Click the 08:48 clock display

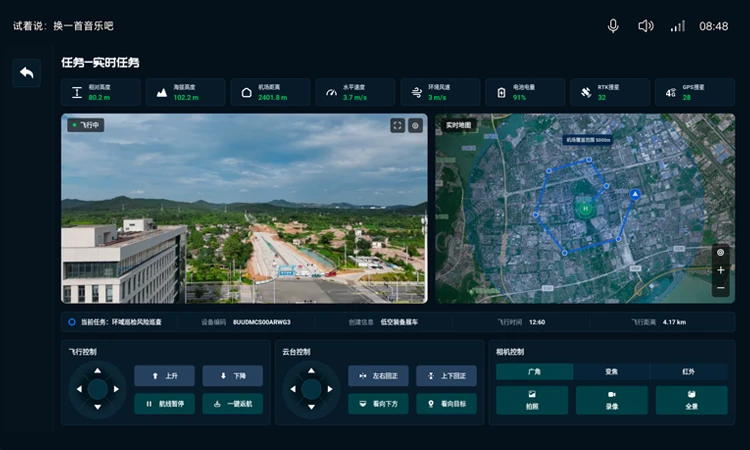click(x=714, y=26)
